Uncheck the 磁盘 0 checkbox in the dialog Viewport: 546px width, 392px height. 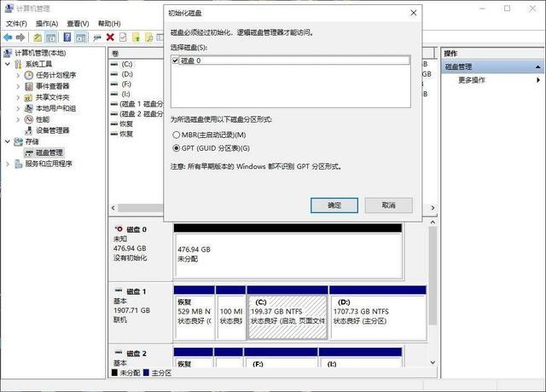point(176,61)
